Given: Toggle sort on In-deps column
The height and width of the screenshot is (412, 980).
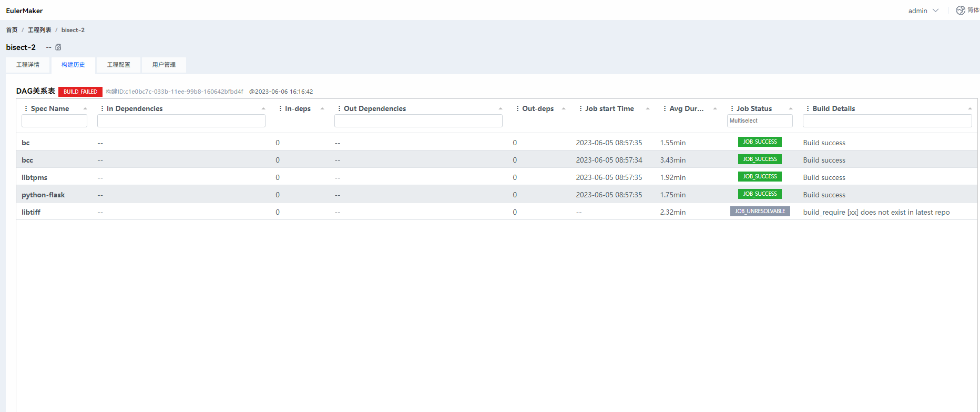Looking at the screenshot, I should [322, 108].
